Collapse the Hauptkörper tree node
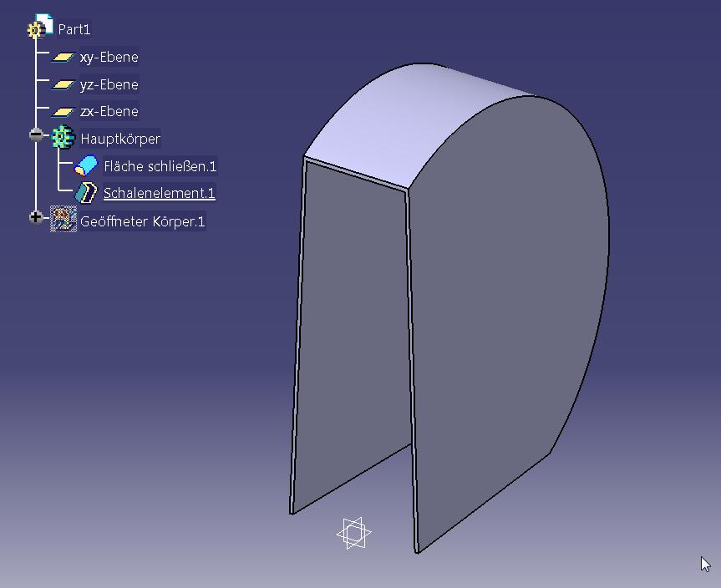The width and height of the screenshot is (721, 588). [35, 134]
